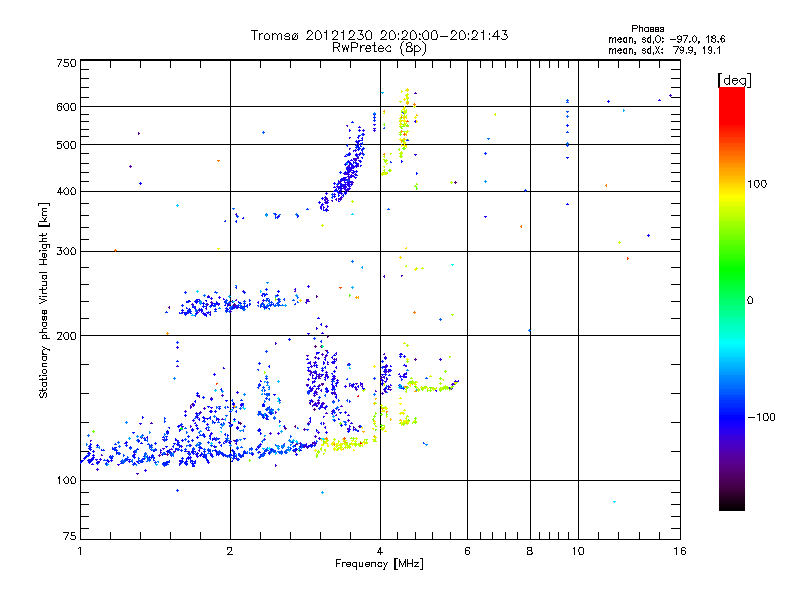800x600 pixels.
Task: Click the frequency axis tick "10"
Action: pos(578,551)
